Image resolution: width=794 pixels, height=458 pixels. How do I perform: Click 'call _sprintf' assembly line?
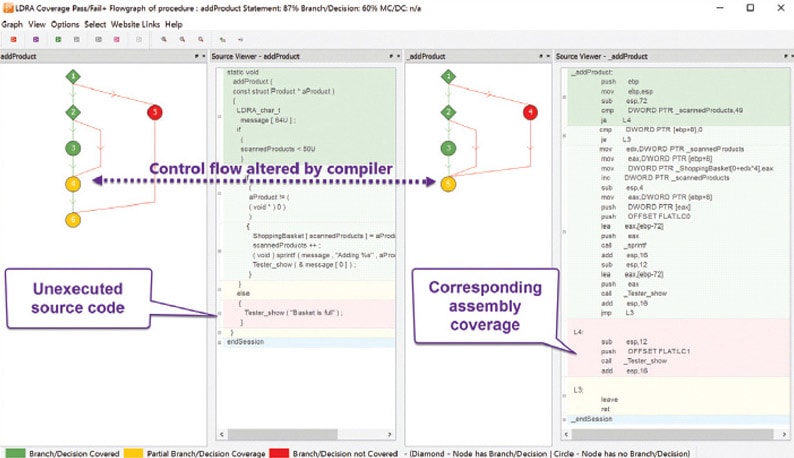tap(623, 245)
